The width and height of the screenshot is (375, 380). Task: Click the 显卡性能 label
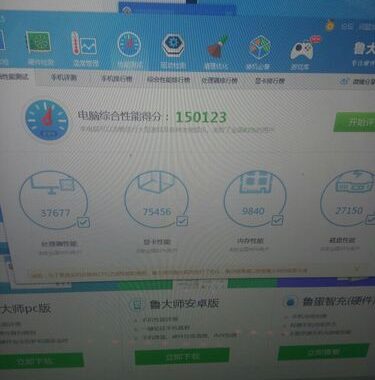pos(157,242)
